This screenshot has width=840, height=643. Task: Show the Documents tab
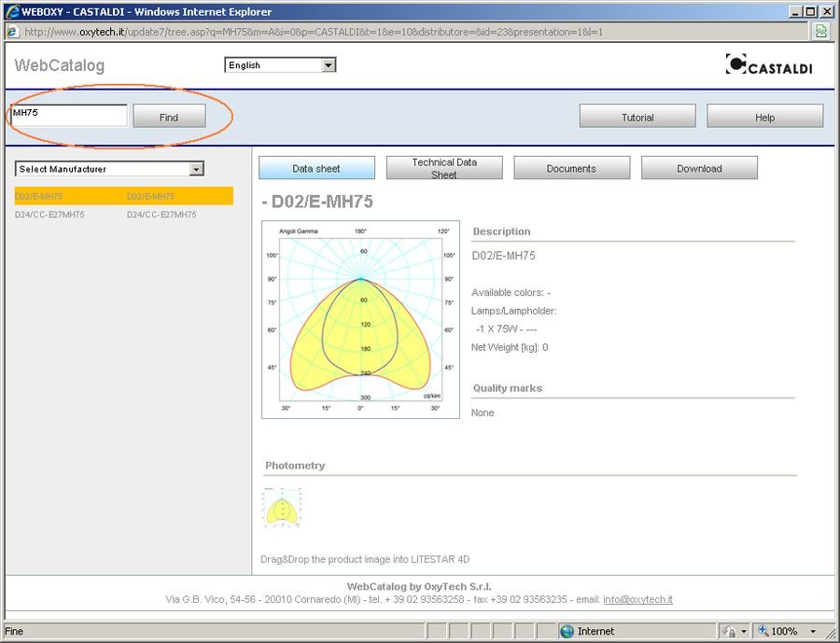(x=571, y=168)
